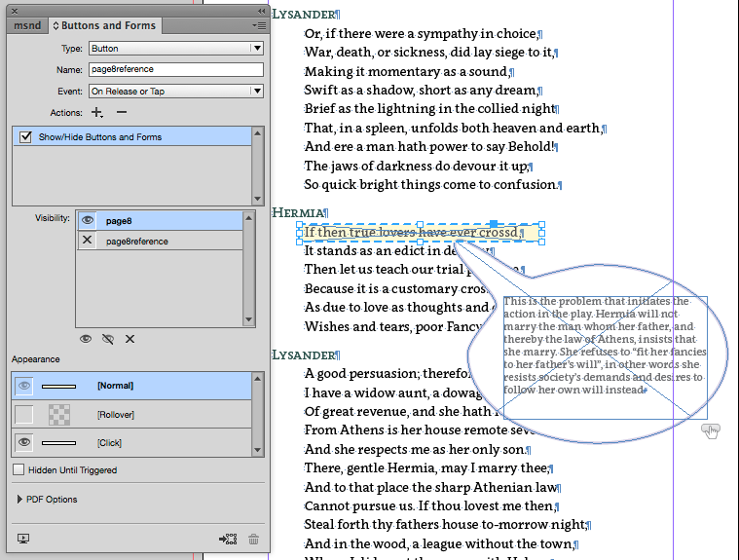Switch to the msnd tab

click(27, 25)
